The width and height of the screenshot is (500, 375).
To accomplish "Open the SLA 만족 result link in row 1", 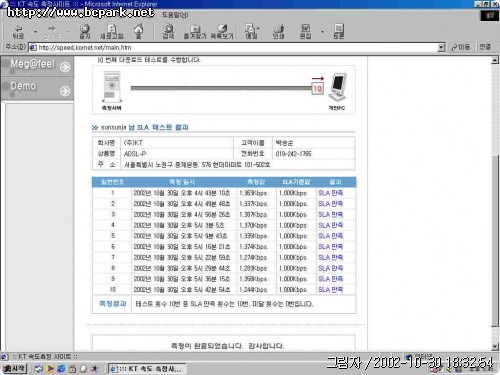I will (x=330, y=193).
